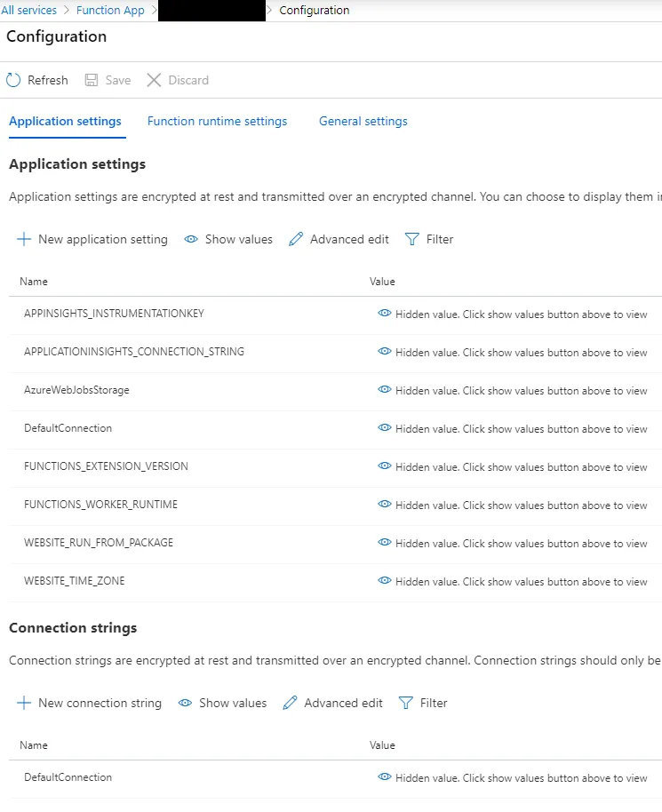Go to All services in the breadcrumb
The image size is (662, 812).
(28, 11)
